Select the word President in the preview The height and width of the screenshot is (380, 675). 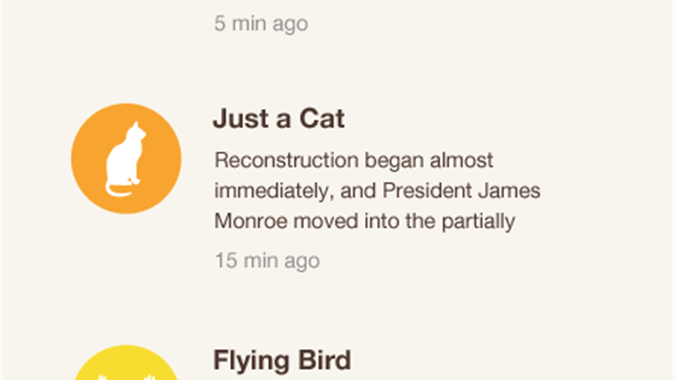pos(427,191)
